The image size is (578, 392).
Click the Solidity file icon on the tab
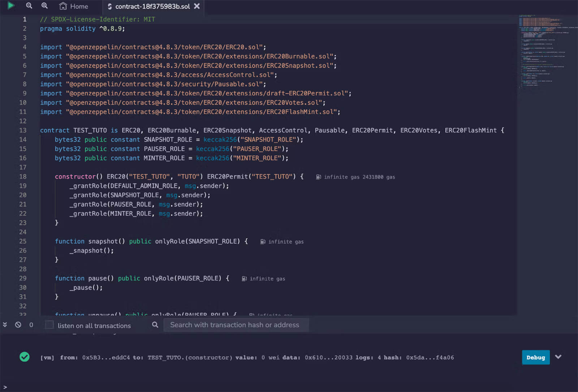point(109,6)
